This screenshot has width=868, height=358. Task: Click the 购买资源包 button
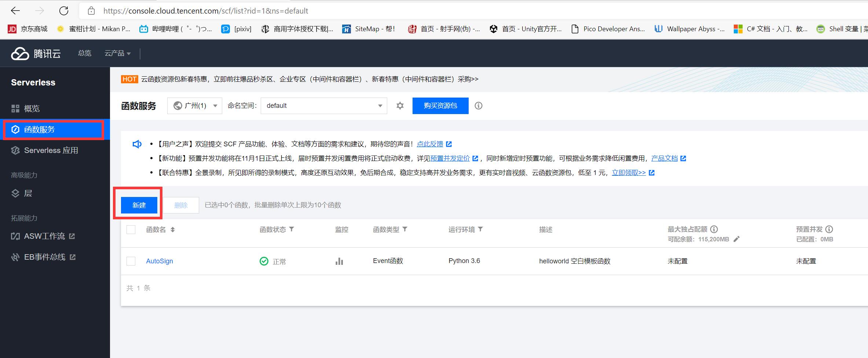[440, 106]
